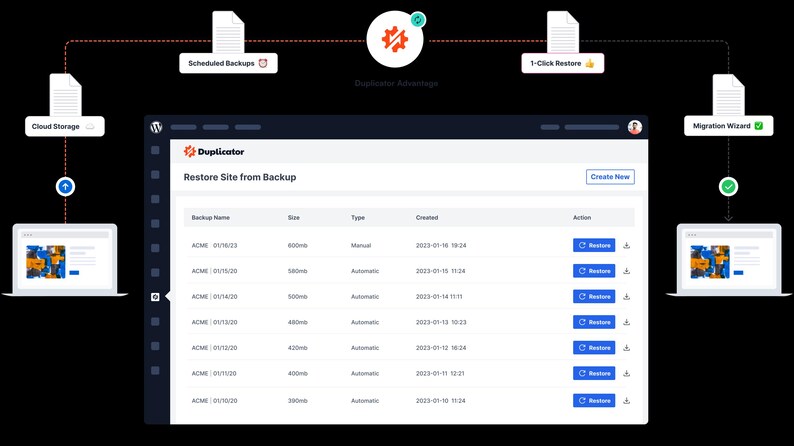
Task: Click the created date 2023-01-10 11:24
Action: coord(441,400)
